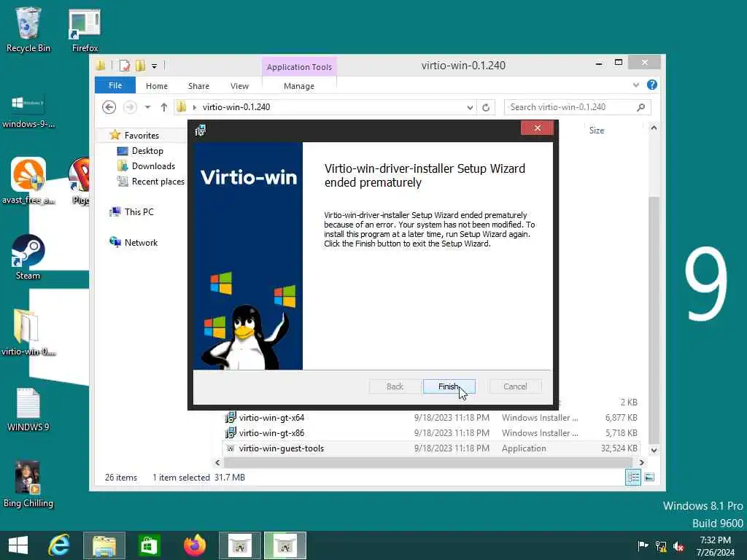Image resolution: width=747 pixels, height=560 pixels.
Task: Click Finish in the Virtio-win setup wizard
Action: (x=449, y=386)
